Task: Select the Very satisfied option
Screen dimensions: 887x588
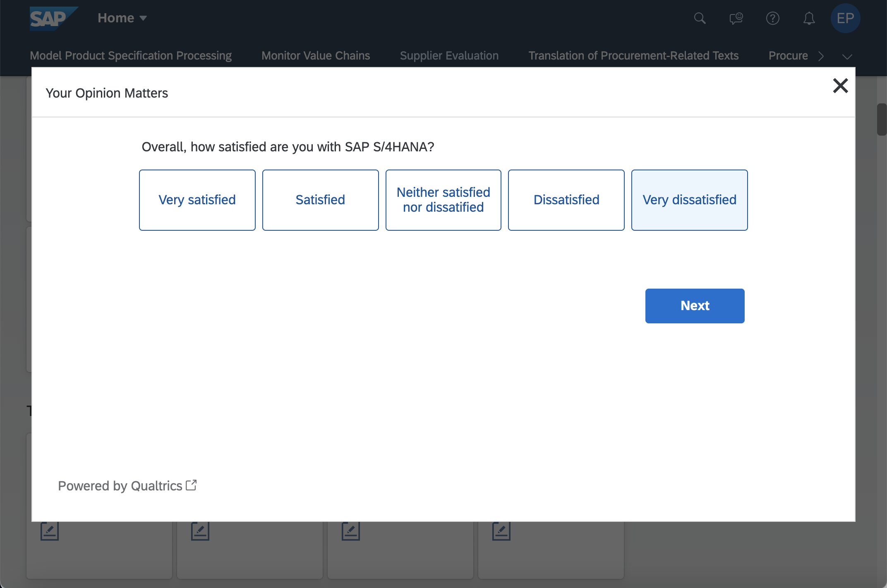Action: [197, 200]
